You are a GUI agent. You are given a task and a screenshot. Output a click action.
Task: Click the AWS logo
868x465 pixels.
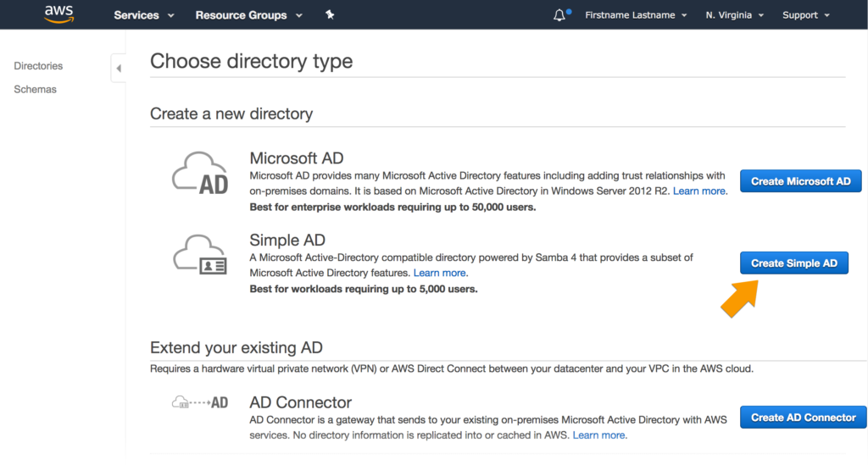58,14
